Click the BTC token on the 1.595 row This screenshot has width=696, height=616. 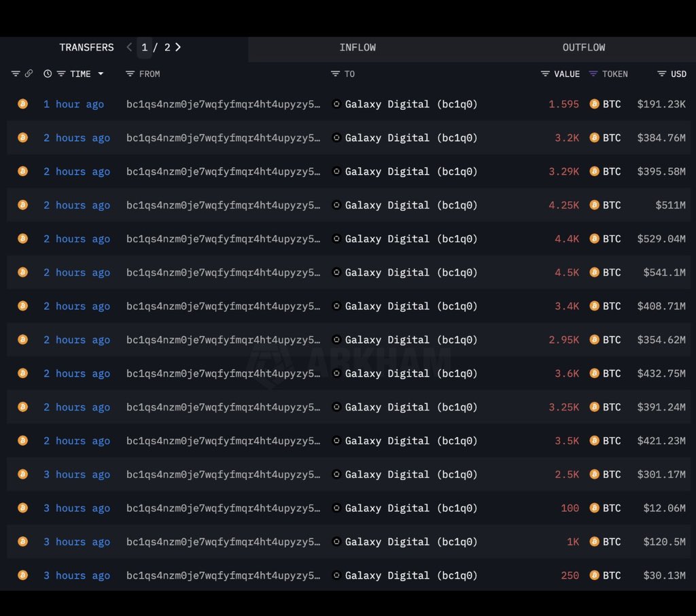605,104
